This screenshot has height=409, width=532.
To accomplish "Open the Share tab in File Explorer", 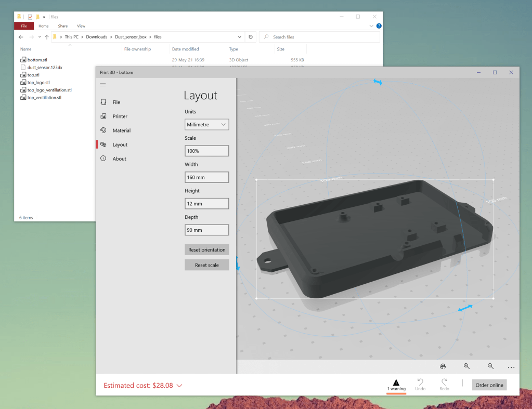I will tap(62, 25).
